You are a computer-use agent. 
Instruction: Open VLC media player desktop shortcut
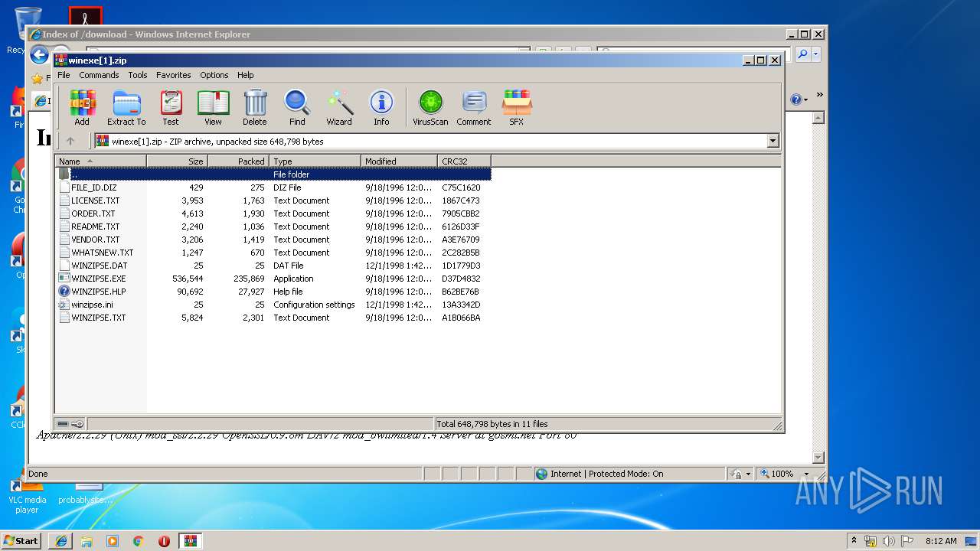[27, 494]
